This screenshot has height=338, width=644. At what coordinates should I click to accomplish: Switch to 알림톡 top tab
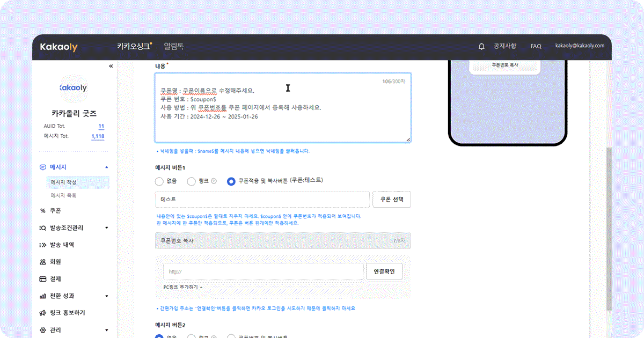click(174, 46)
